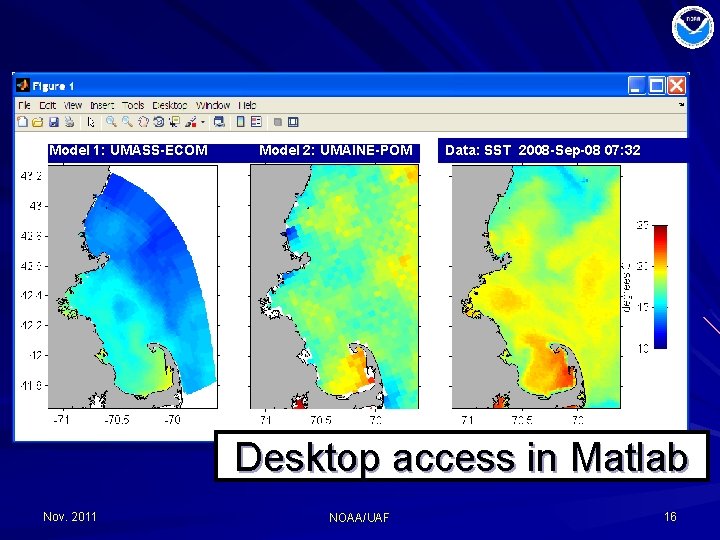Open the Window menu

click(x=213, y=105)
